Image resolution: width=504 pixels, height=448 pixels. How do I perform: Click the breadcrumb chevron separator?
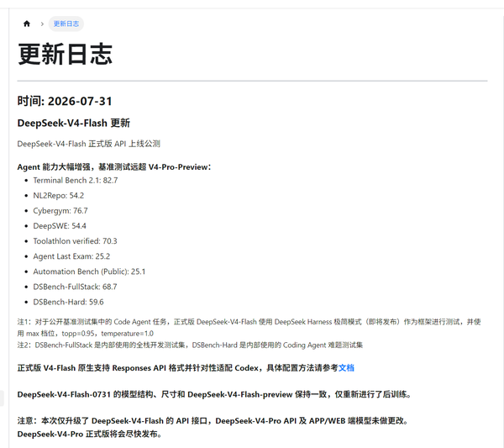42,24
